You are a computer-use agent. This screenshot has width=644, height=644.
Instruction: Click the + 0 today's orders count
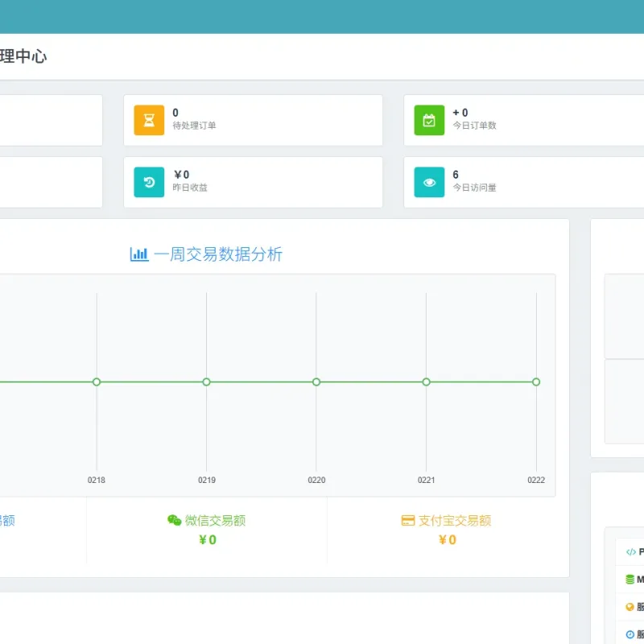(x=460, y=113)
